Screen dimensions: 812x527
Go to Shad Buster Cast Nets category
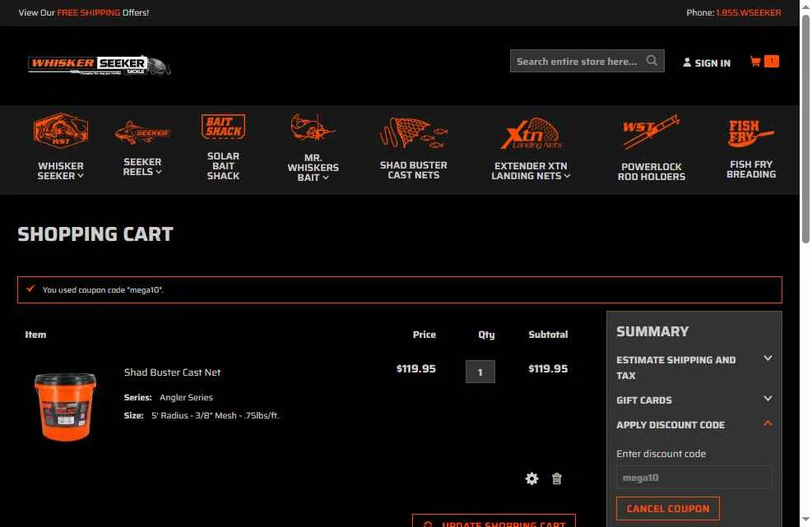click(413, 170)
